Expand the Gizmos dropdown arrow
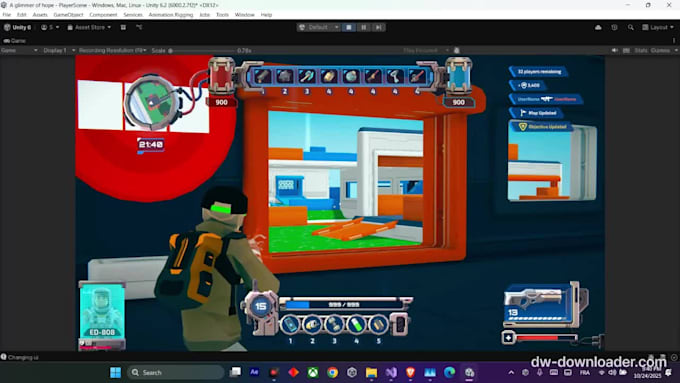 (x=676, y=50)
